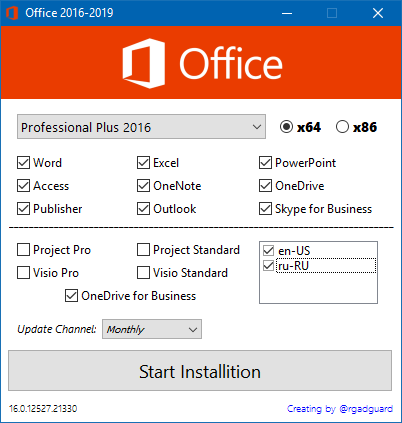Uncheck the PowerPoint checkbox
This screenshot has width=402, height=423.
(x=265, y=163)
